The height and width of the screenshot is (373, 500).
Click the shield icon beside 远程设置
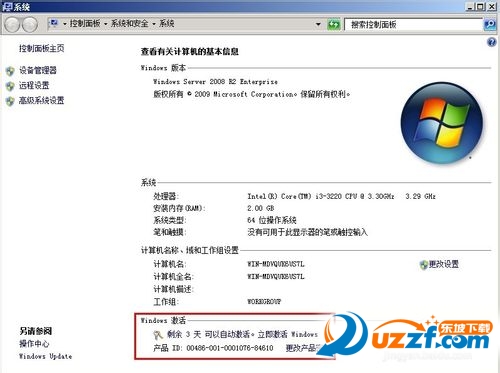tap(10, 86)
